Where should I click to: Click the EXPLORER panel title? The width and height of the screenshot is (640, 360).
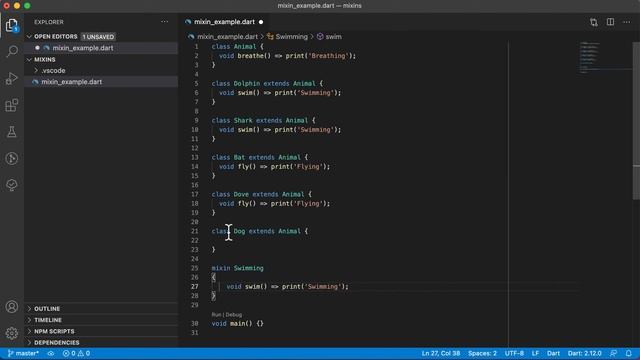(x=49, y=22)
